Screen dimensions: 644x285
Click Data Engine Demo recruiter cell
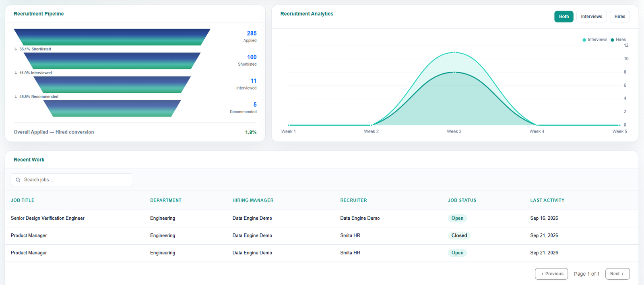pyautogui.click(x=360, y=218)
